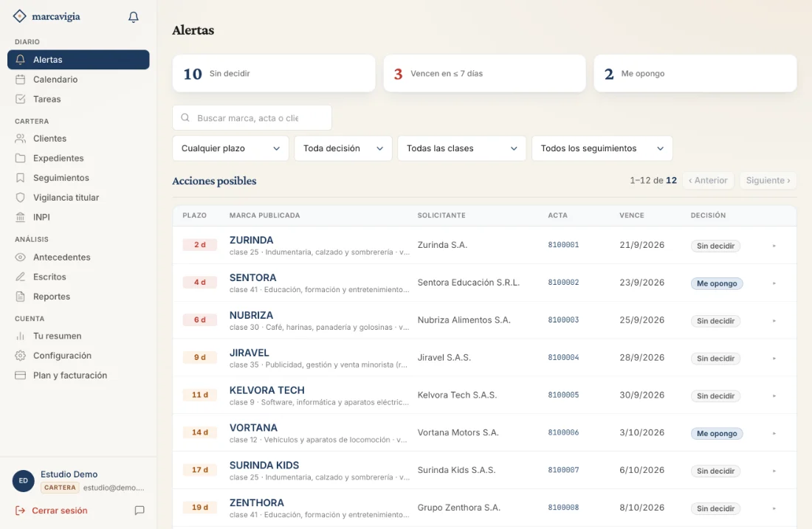Click the Cerrar sesión logout icon

20,511
